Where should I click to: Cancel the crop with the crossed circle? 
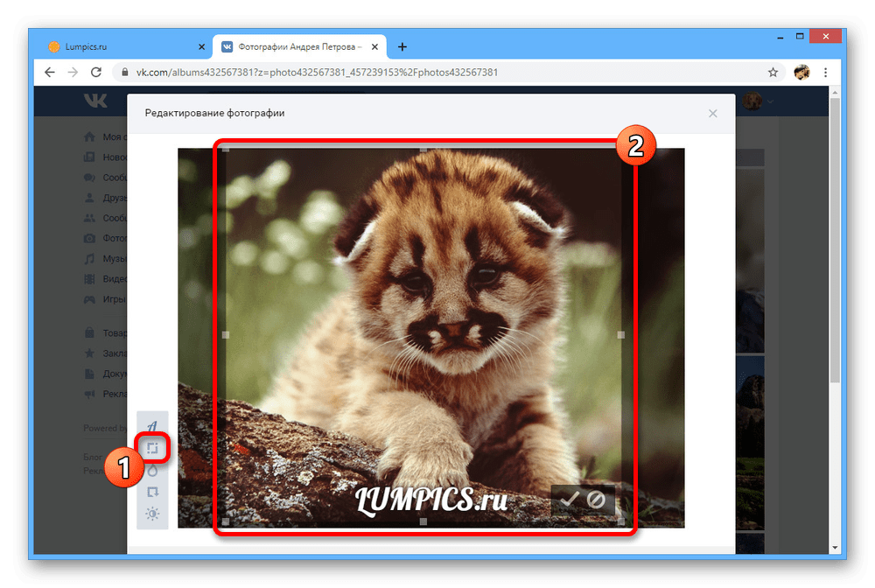pos(596,499)
